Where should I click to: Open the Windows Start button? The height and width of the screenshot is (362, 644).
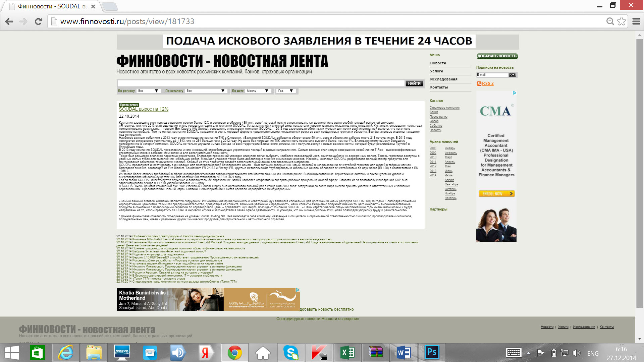(11, 353)
